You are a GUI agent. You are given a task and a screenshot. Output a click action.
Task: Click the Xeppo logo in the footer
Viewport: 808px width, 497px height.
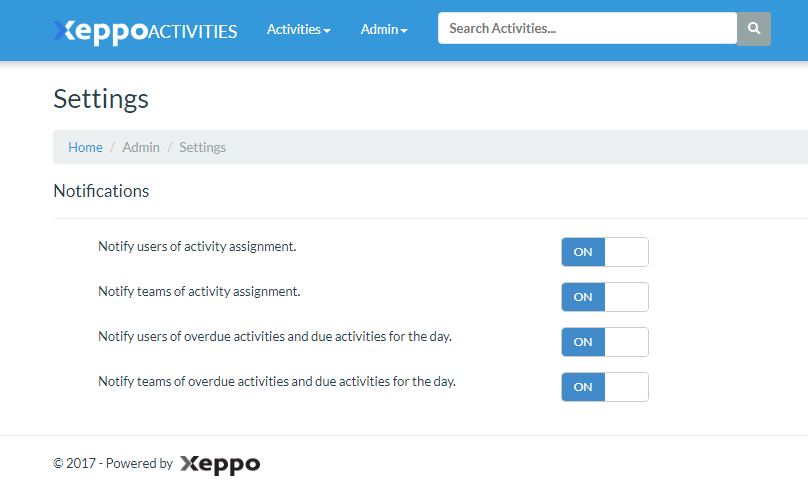[x=220, y=464]
